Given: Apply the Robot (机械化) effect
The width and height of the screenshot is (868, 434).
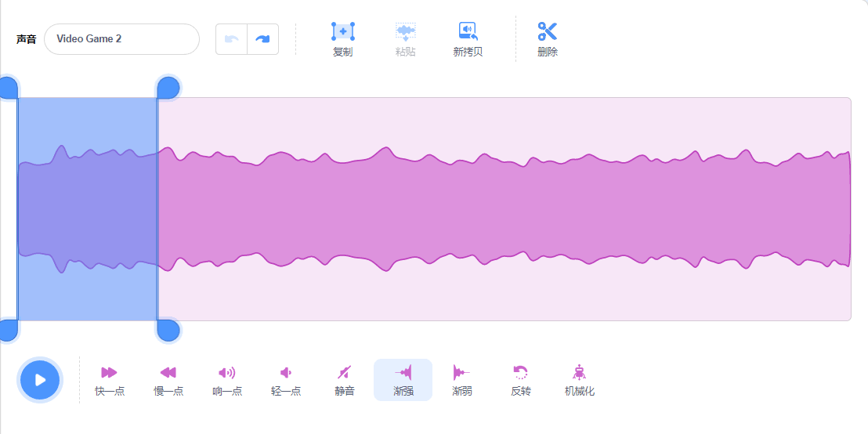Looking at the screenshot, I should (x=579, y=373).
